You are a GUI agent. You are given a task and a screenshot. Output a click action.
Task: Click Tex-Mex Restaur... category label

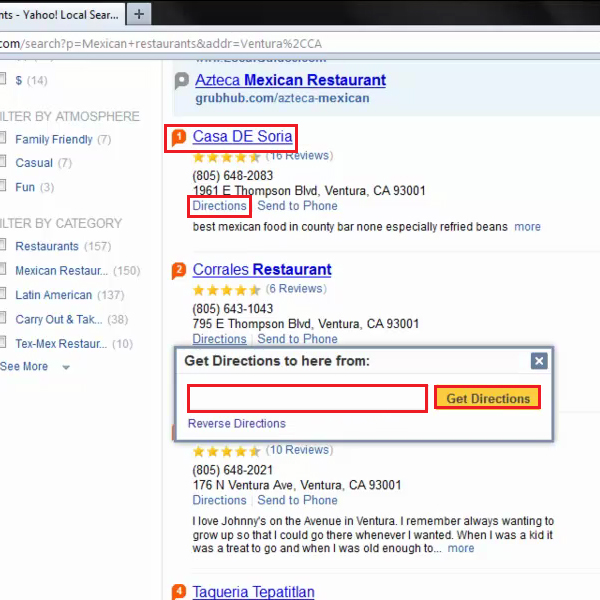point(61,344)
